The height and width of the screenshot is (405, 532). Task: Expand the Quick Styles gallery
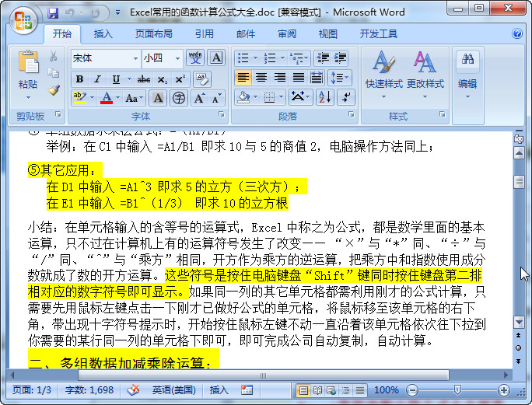click(x=383, y=74)
